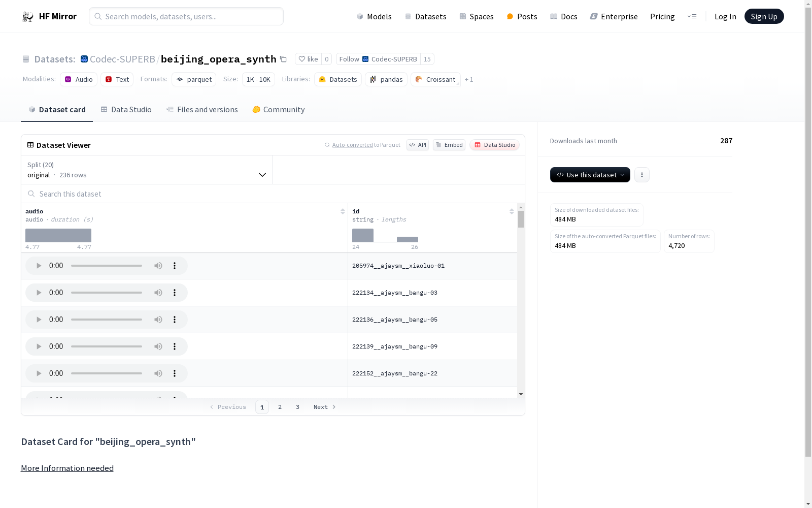
Task: Follow Codec-SUPERB organization
Action: (x=378, y=59)
